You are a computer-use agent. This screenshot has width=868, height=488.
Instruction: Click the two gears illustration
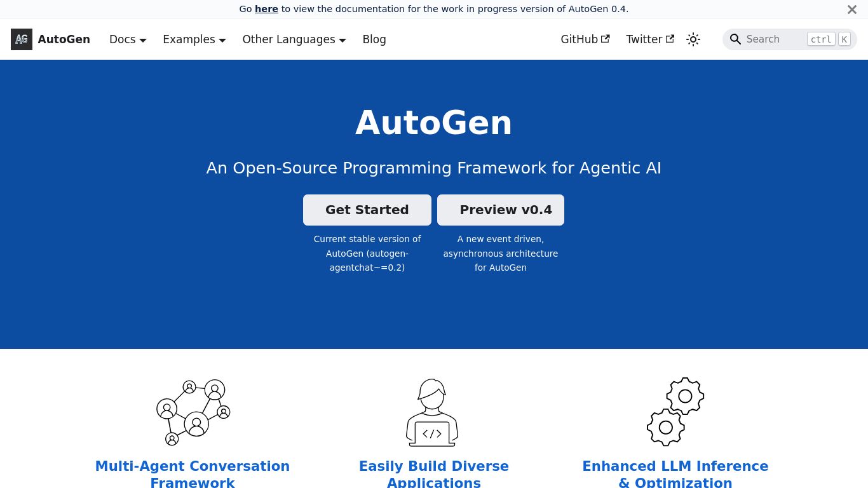pyautogui.click(x=675, y=412)
